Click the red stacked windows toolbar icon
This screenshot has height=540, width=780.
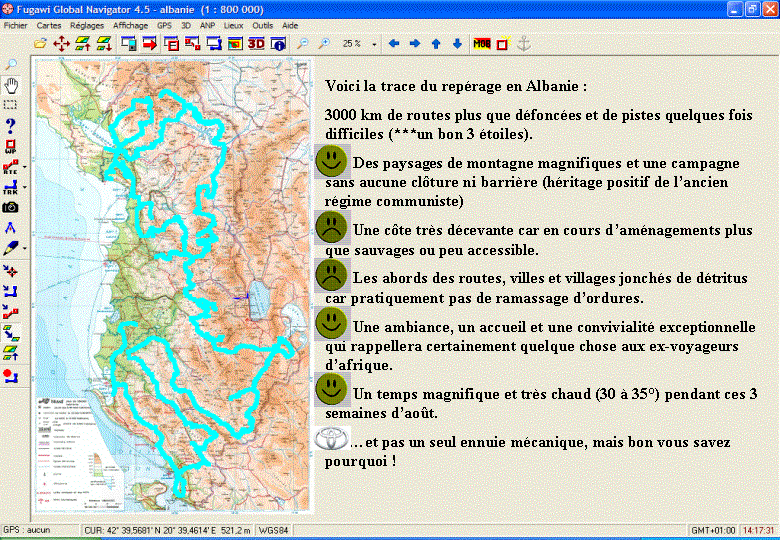pyautogui.click(x=171, y=44)
